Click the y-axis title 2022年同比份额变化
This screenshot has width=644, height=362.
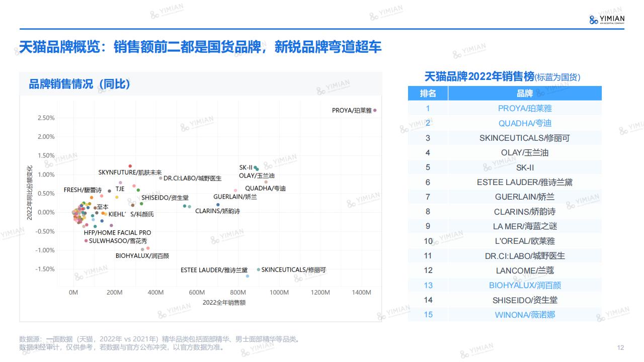[30, 193]
